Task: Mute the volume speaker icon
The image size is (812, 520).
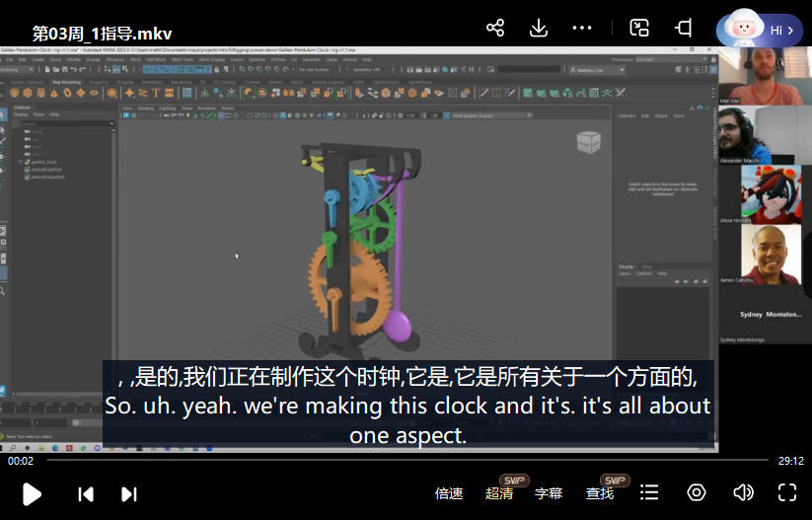Action: [x=743, y=492]
